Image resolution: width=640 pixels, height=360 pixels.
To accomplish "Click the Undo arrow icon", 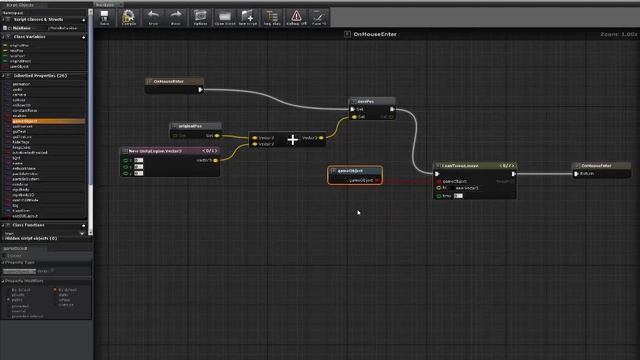I will (153, 18).
